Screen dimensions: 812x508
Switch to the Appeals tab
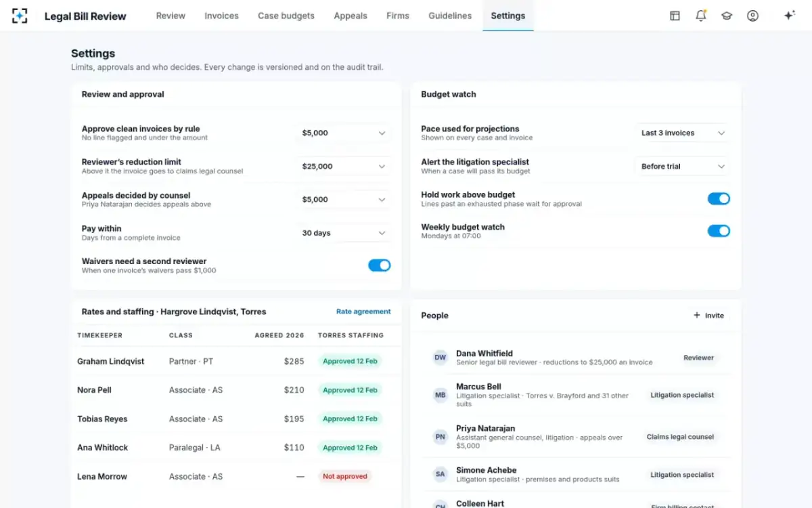click(x=351, y=16)
